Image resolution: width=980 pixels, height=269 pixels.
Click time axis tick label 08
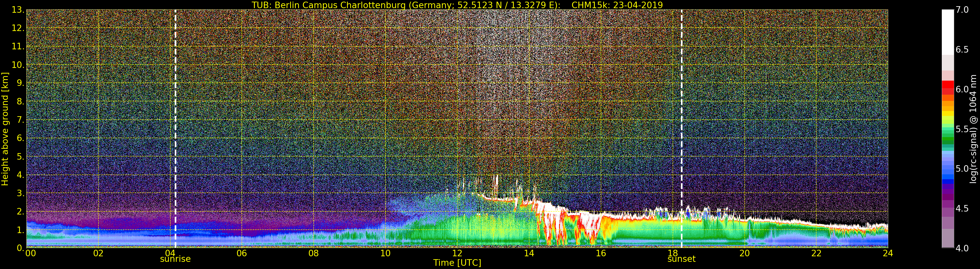(313, 253)
